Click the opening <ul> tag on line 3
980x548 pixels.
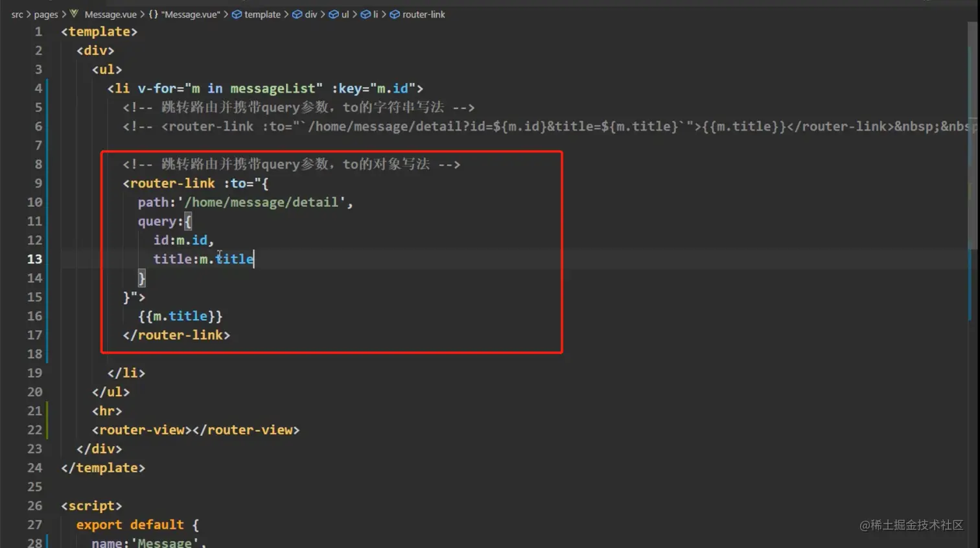click(107, 69)
